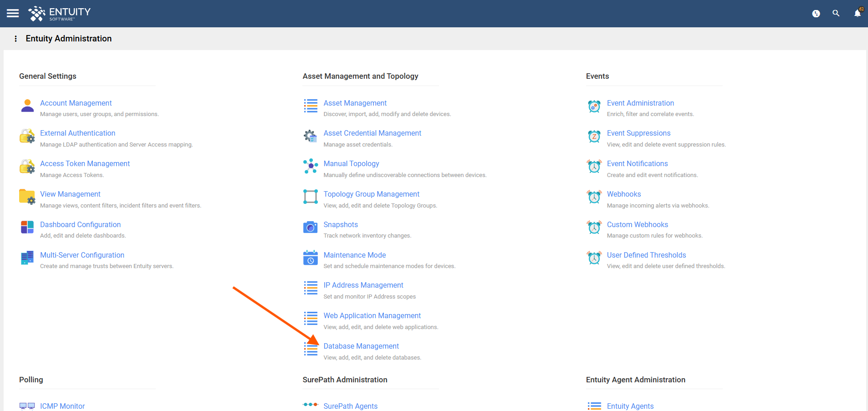Open ICMP Monitor link
Image resolution: width=868 pixels, height=411 pixels.
click(x=62, y=406)
